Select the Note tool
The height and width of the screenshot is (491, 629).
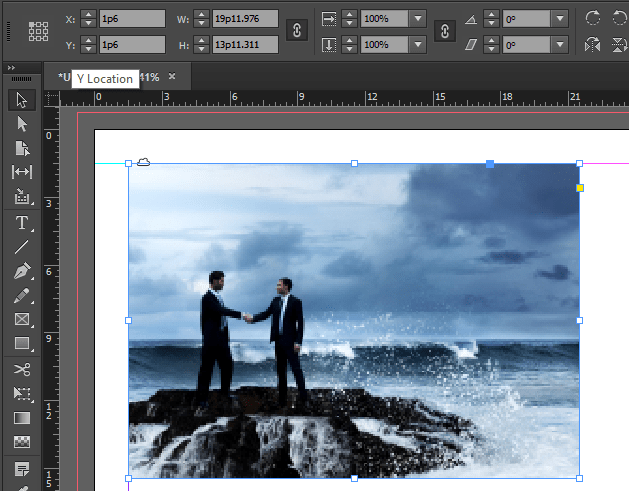pos(22,469)
